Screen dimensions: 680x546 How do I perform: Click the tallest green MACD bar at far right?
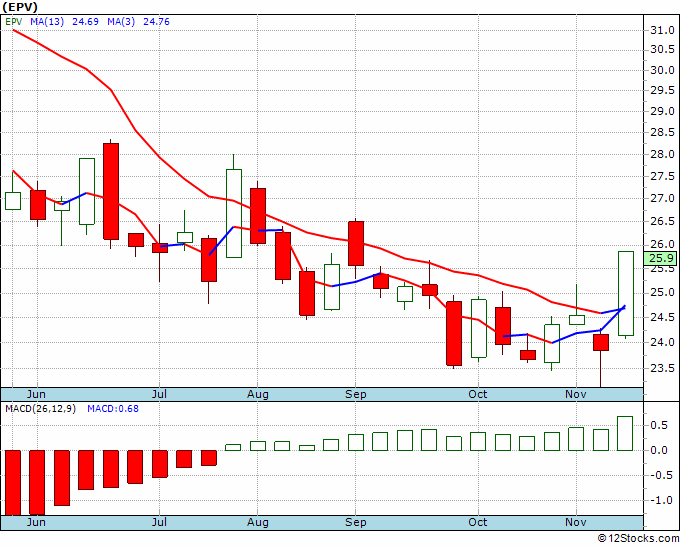(x=625, y=433)
